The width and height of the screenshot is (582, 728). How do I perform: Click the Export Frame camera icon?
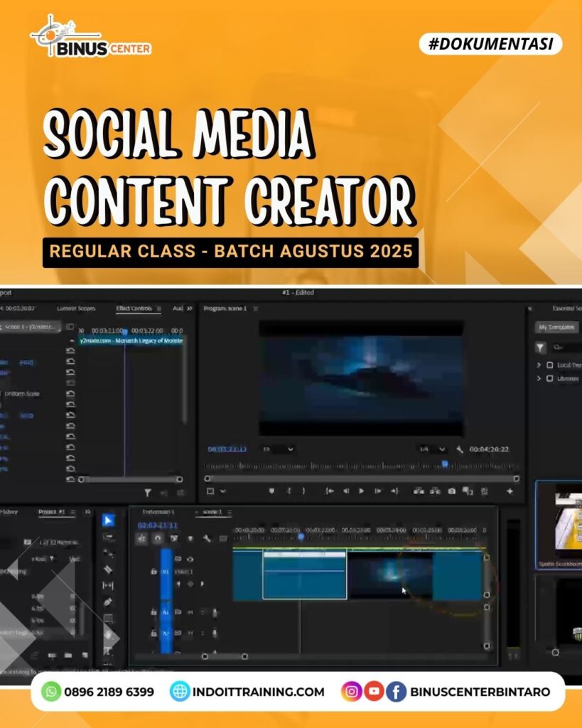point(451,491)
